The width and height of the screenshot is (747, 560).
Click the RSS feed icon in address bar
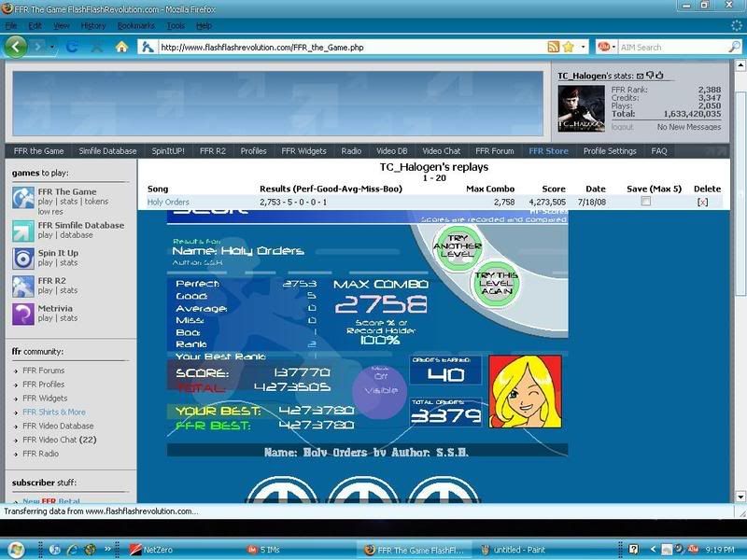click(x=554, y=47)
